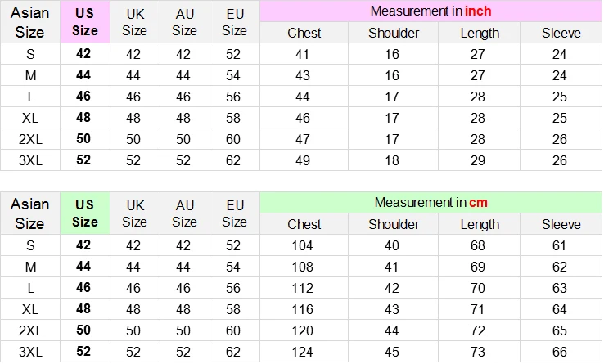Select the 'Measurement in cm' header
The height and width of the screenshot is (364, 604).
coord(430,203)
